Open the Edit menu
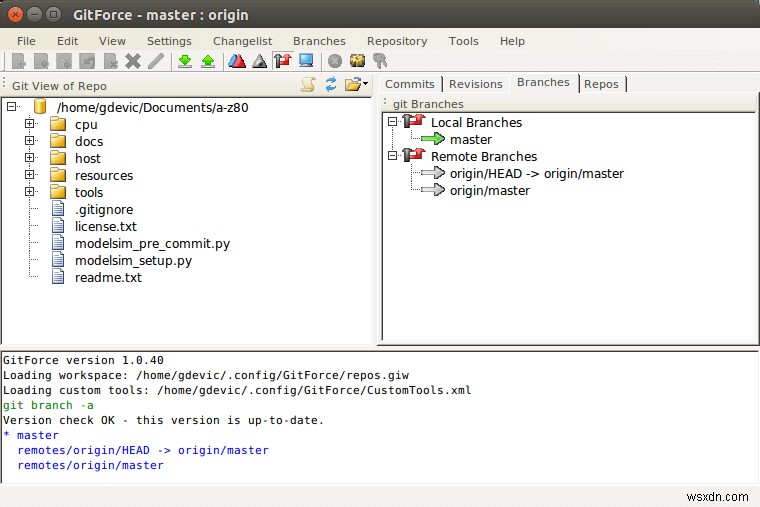Viewport: 760px width, 507px height. [x=67, y=41]
